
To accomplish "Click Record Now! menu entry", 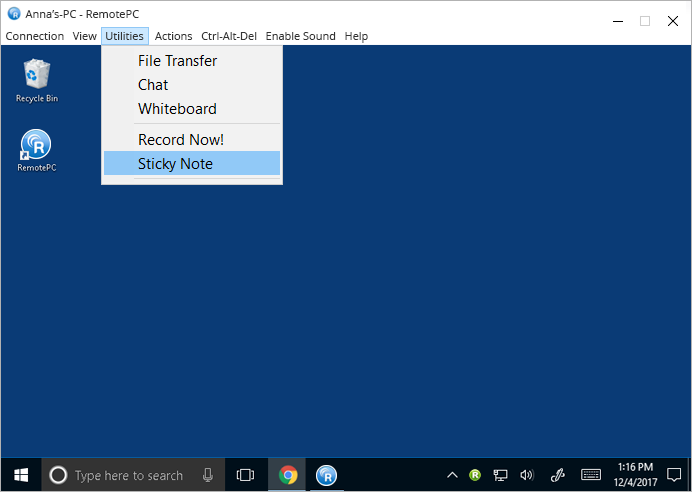I will (x=192, y=139).
